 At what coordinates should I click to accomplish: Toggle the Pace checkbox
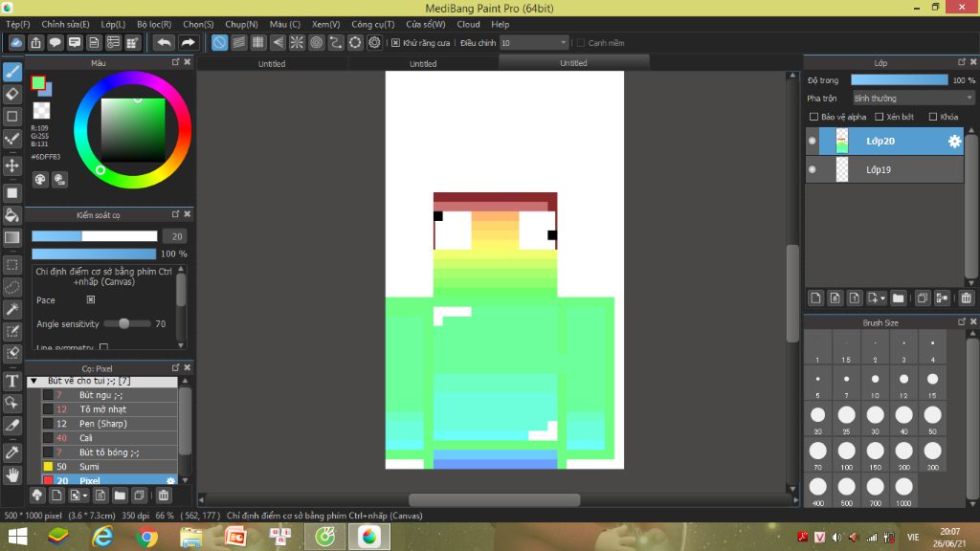pos(91,299)
